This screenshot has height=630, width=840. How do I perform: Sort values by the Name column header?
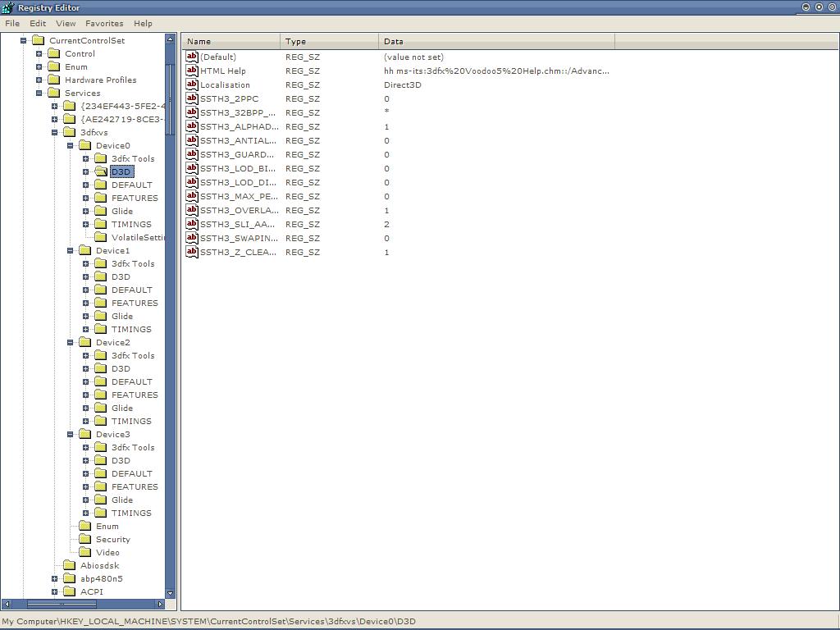[231, 41]
